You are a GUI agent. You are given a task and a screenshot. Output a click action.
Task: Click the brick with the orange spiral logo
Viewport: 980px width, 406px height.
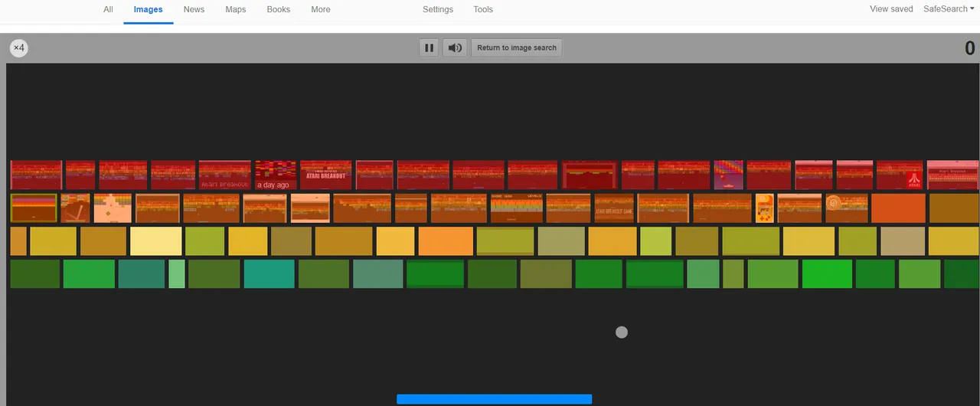847,208
